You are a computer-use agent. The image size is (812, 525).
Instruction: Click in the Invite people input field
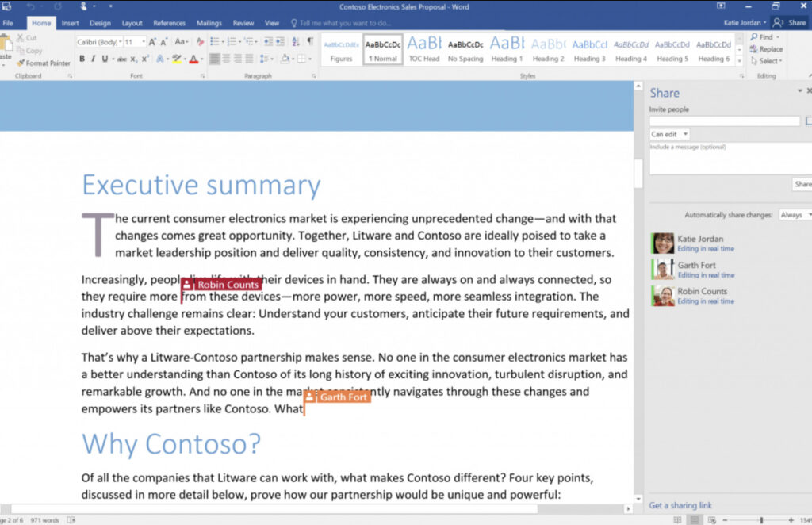725,121
